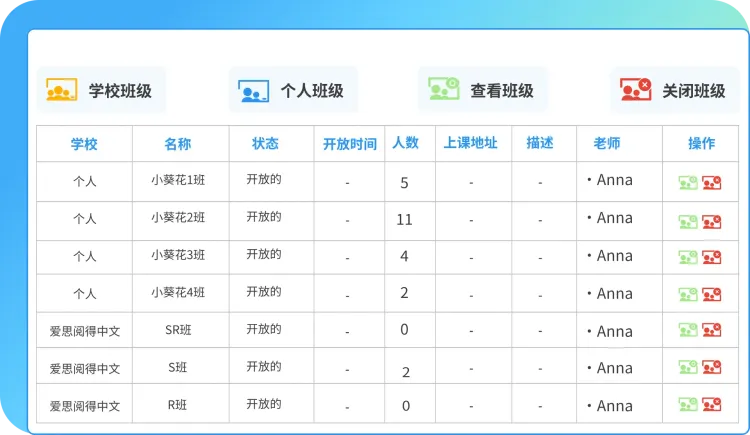Select class name R班
Viewport: 750px width, 435px height.
[177, 405]
